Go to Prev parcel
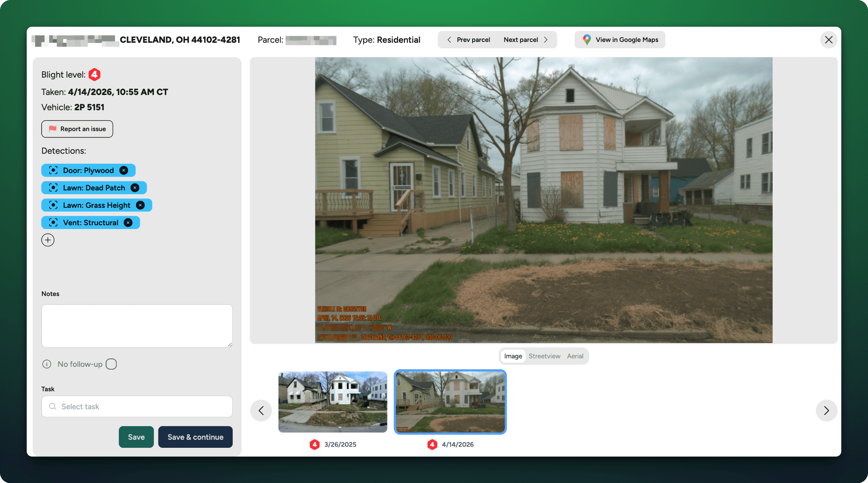The image size is (868, 483). click(x=469, y=40)
